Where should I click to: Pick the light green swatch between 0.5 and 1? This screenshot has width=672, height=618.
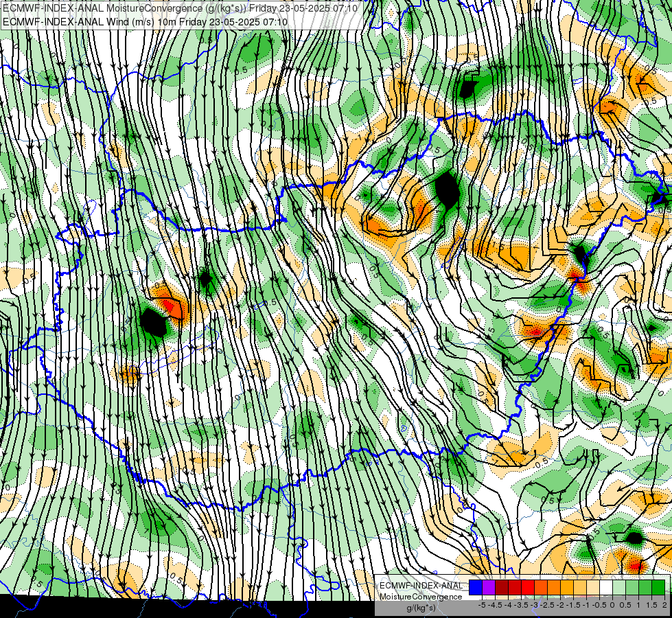pyautogui.click(x=633, y=588)
